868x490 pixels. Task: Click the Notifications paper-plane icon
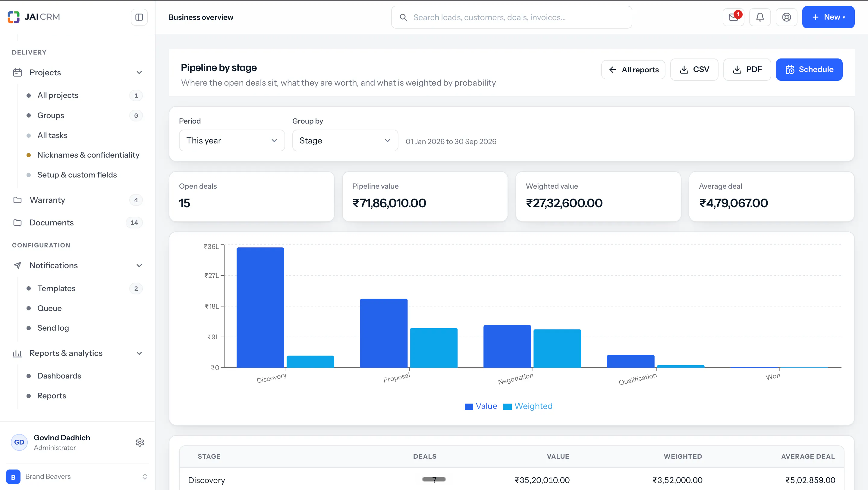pos(17,265)
